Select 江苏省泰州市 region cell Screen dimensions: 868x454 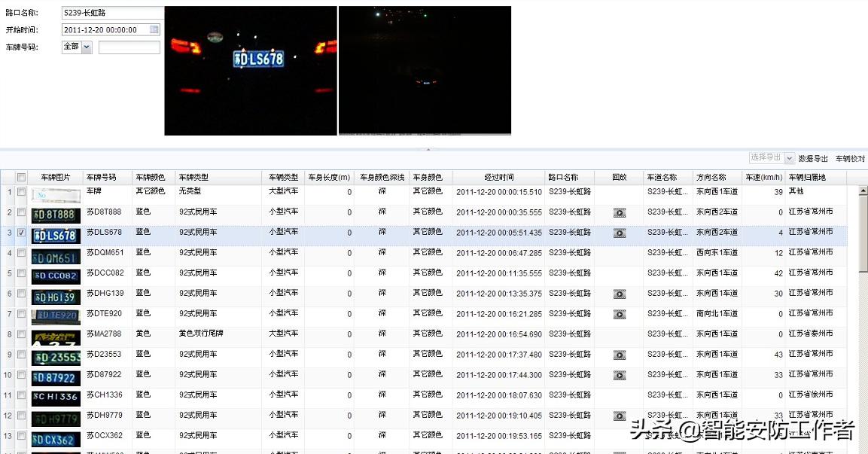point(811,334)
